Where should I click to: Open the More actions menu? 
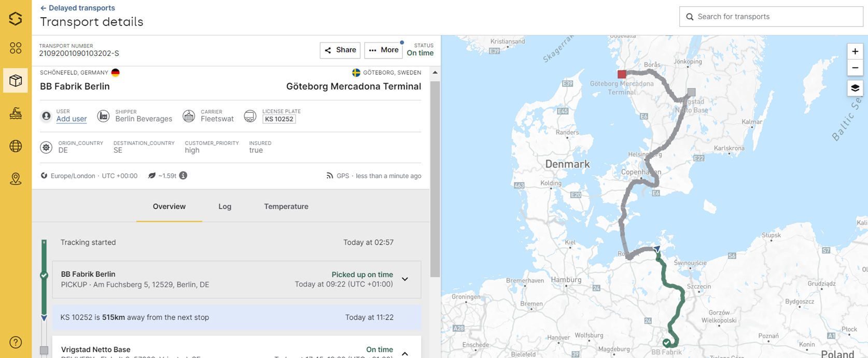pos(383,50)
